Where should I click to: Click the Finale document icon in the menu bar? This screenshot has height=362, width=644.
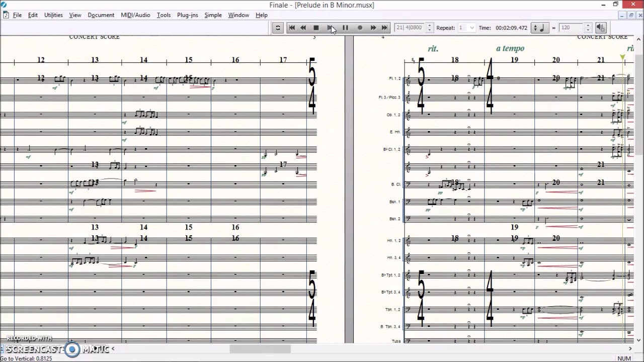(6, 15)
